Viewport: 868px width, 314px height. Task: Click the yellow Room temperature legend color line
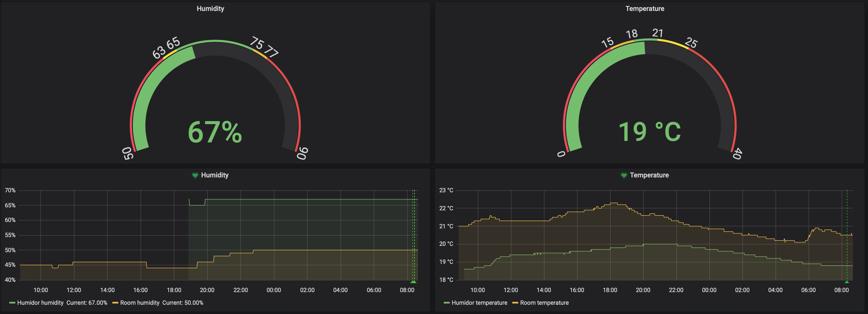point(515,303)
